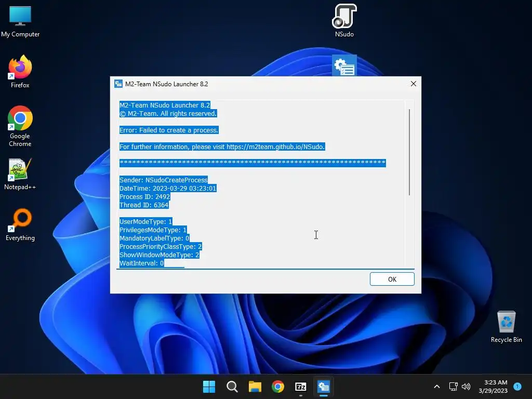Select the Firefox desktop shortcut
Image resolution: width=532 pixels, height=399 pixels.
pyautogui.click(x=20, y=72)
